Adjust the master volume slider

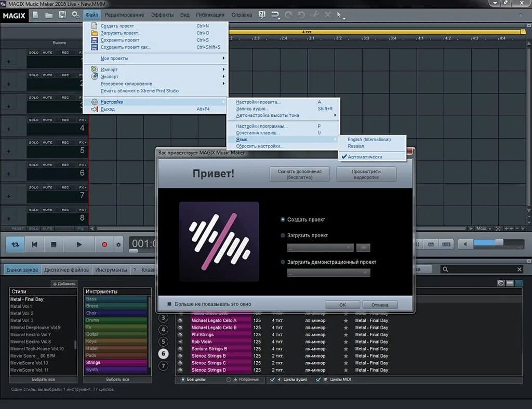point(499,243)
